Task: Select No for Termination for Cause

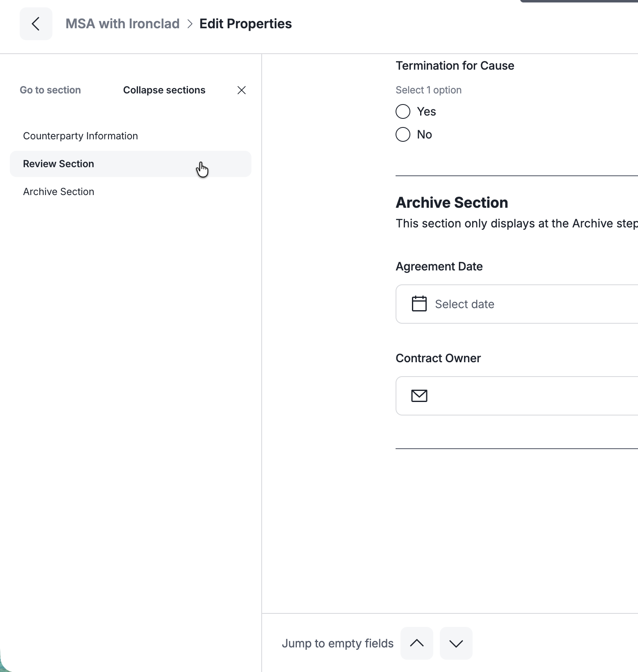Action: [403, 134]
